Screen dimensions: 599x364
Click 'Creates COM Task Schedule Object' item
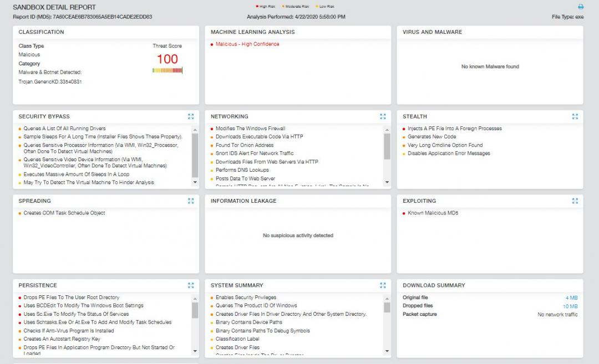tap(64, 213)
